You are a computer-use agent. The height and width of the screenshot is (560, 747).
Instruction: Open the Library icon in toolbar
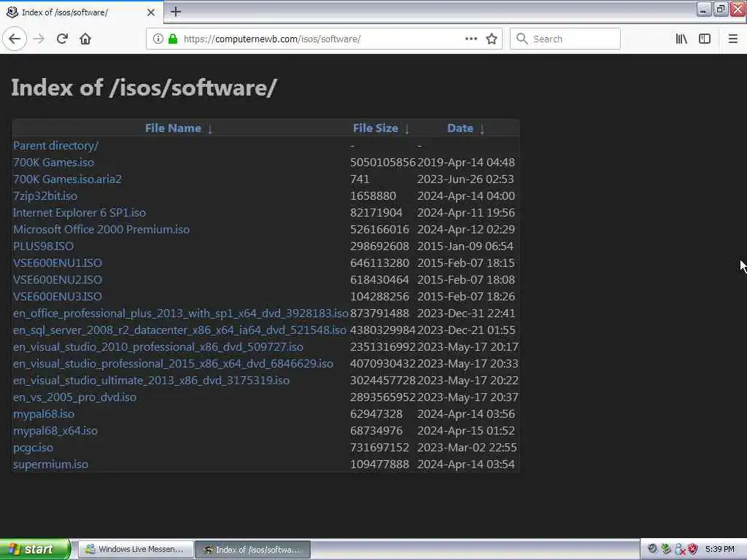point(681,39)
